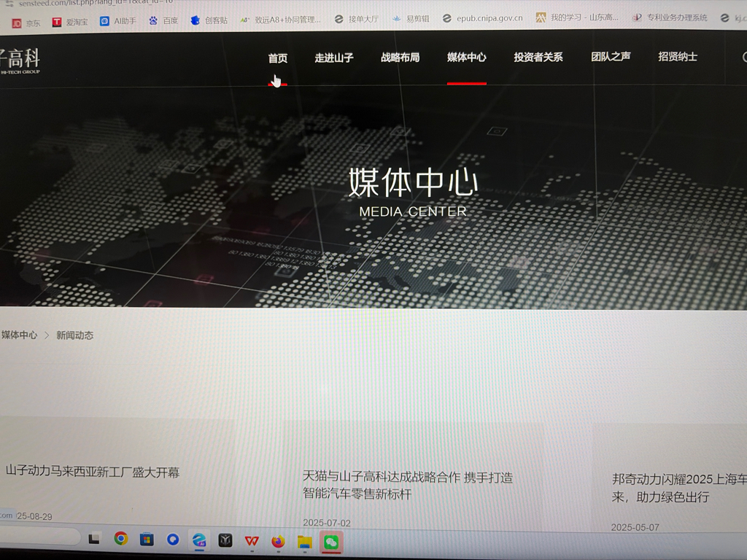
Task: Open the 致远A8+协同管理 bookmark
Action: (x=280, y=20)
